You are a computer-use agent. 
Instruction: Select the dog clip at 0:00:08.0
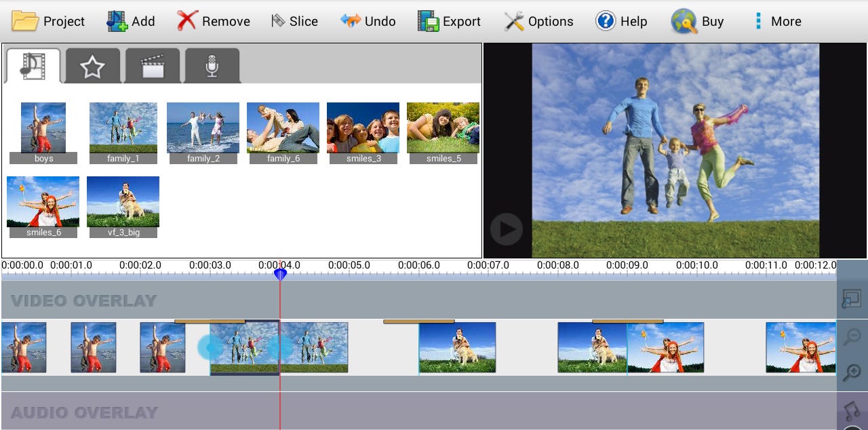point(592,347)
